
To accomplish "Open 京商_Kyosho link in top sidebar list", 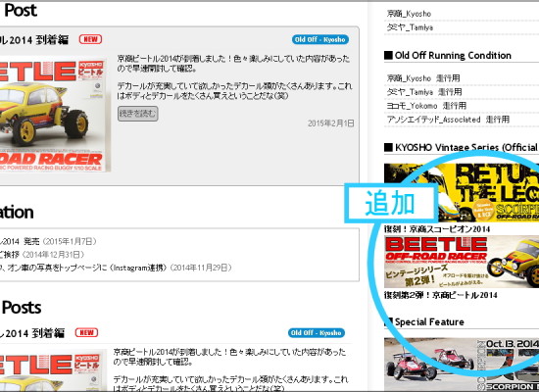I will click(409, 14).
